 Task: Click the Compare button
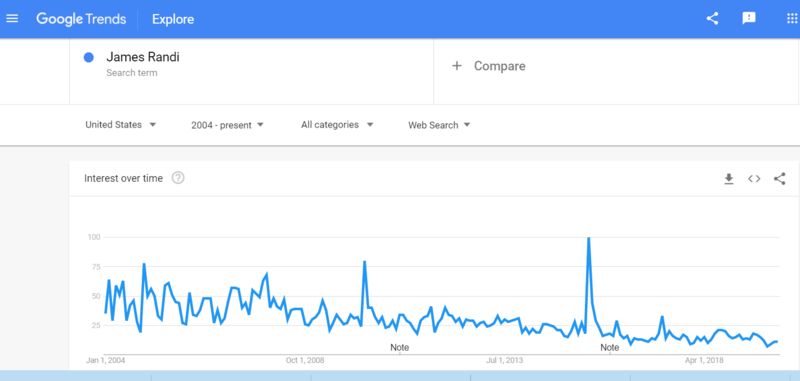[489, 66]
